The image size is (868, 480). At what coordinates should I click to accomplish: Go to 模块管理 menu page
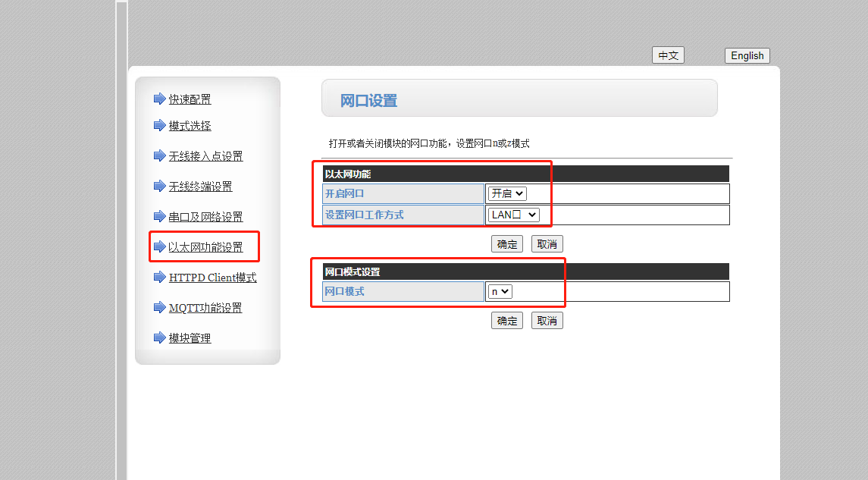(190, 338)
